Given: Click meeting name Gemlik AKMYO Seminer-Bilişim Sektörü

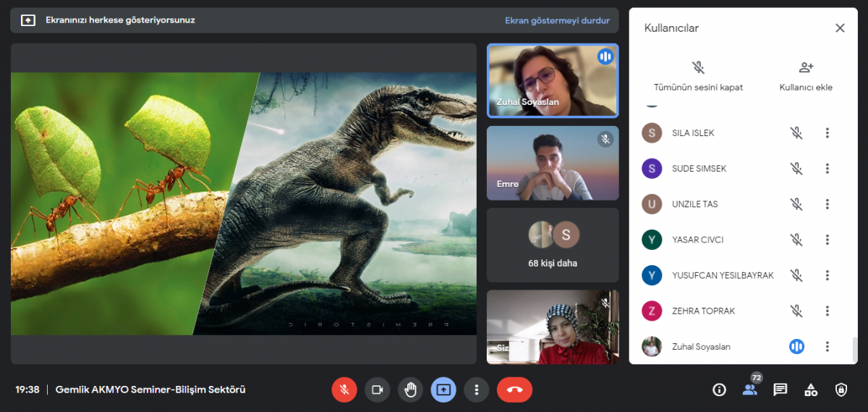Looking at the screenshot, I should tap(151, 390).
